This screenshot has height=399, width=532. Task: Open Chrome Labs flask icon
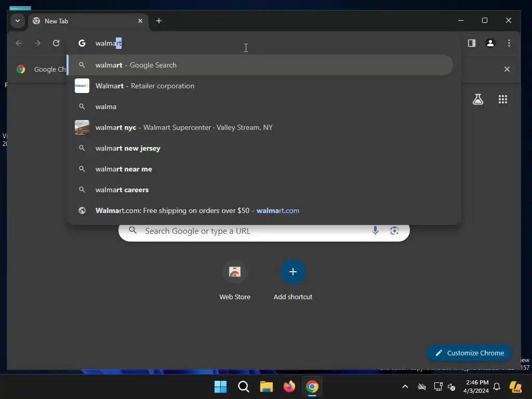pos(478,99)
